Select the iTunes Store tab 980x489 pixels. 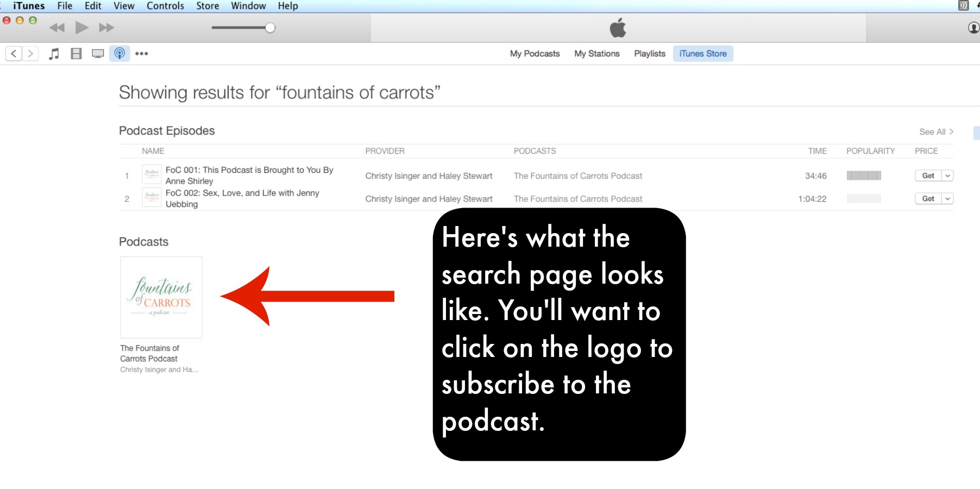[703, 53]
